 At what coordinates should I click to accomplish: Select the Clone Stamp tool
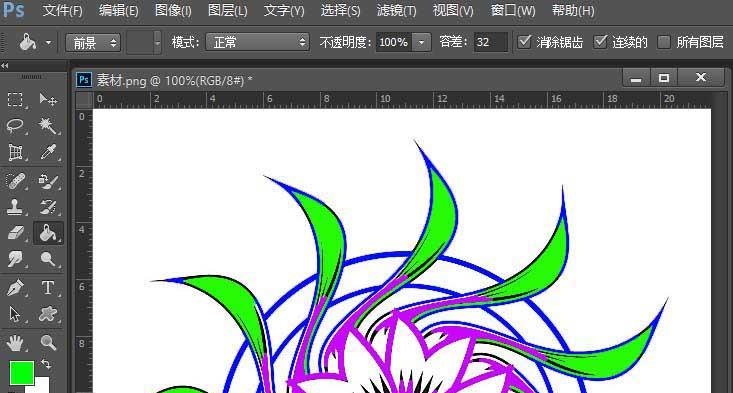[x=15, y=207]
